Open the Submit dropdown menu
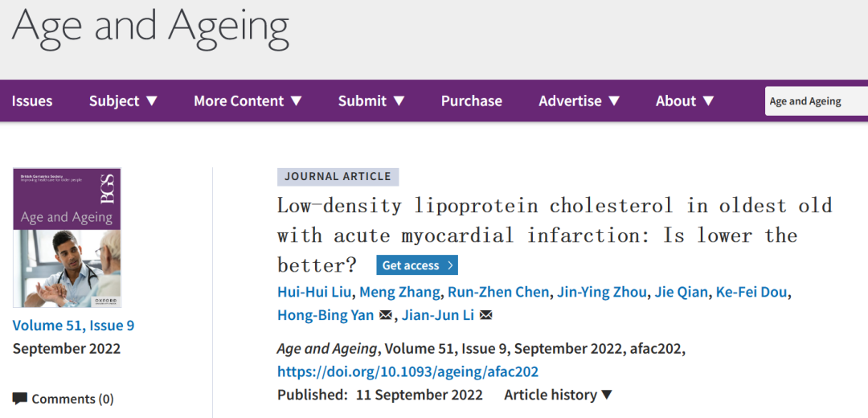This screenshot has width=868, height=418. (371, 100)
